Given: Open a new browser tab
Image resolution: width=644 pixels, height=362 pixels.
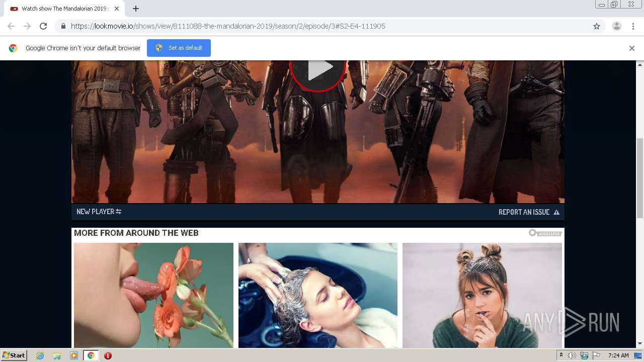Looking at the screenshot, I should tap(136, 9).
